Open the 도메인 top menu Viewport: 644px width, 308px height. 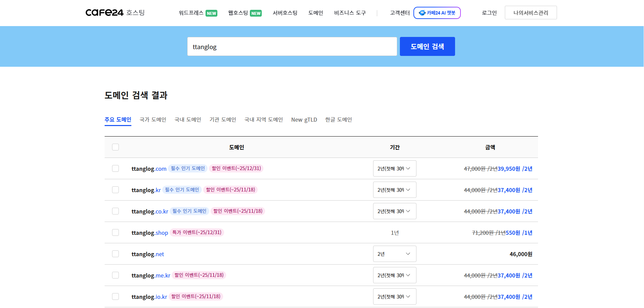[316, 13]
